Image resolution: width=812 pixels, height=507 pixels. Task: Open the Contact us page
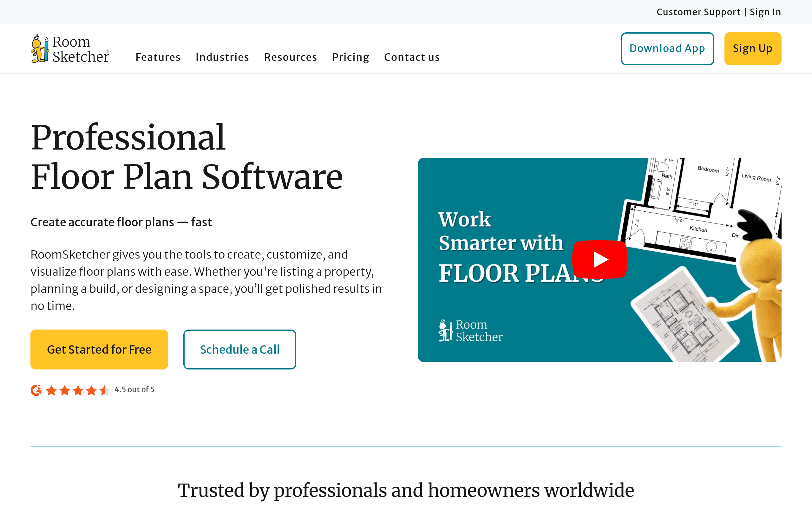point(412,57)
